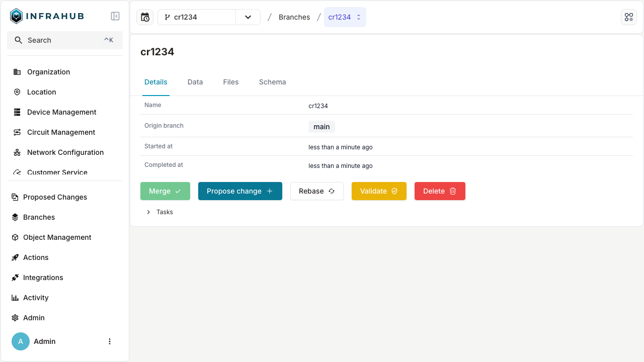Open Organization from the sidebar
644x362 pixels.
pos(48,72)
